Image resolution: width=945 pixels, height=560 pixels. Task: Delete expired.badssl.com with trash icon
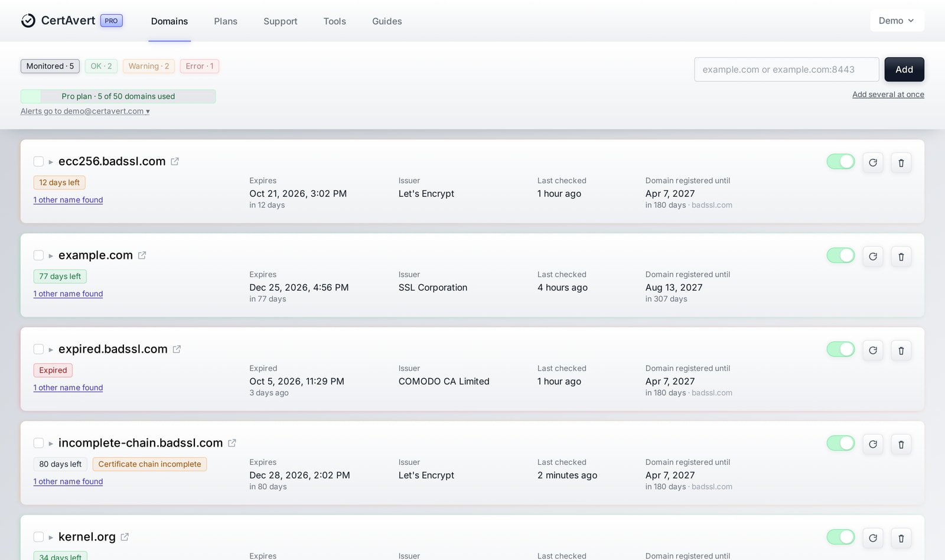coord(901,350)
